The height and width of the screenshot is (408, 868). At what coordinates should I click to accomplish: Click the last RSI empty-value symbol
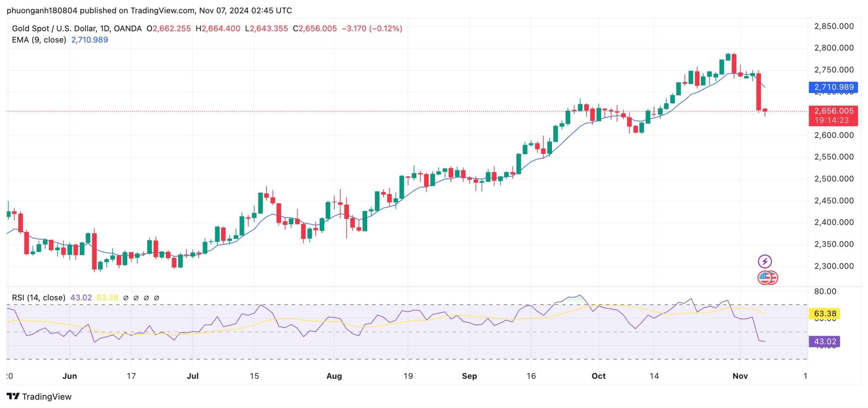tap(156, 298)
